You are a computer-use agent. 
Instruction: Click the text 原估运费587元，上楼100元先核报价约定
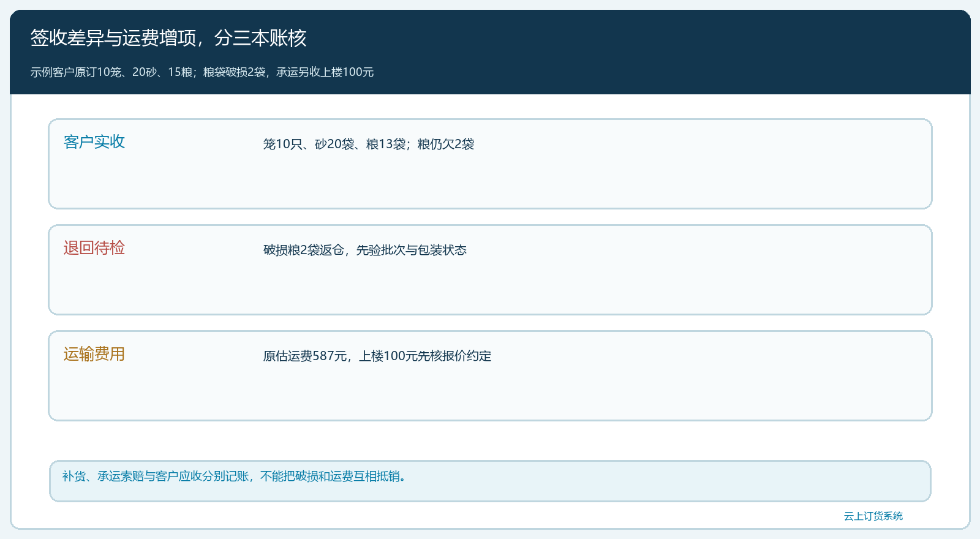coord(377,356)
